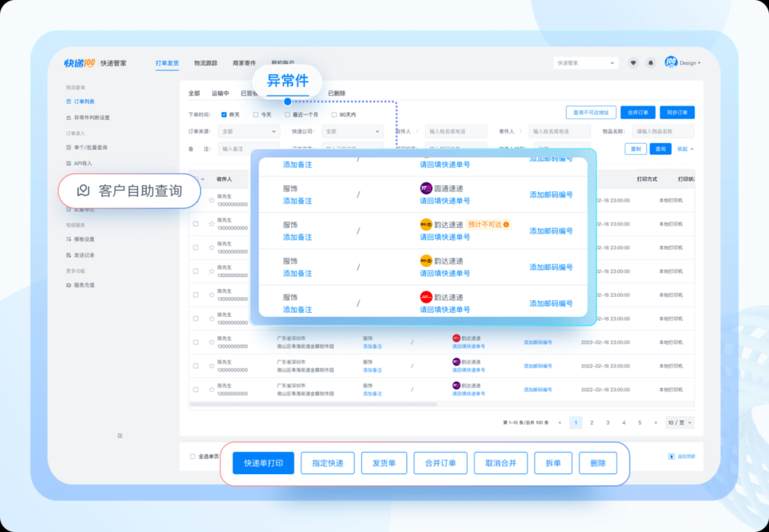Click the round 100 account avatar
This screenshot has width=769, height=532.
point(671,62)
